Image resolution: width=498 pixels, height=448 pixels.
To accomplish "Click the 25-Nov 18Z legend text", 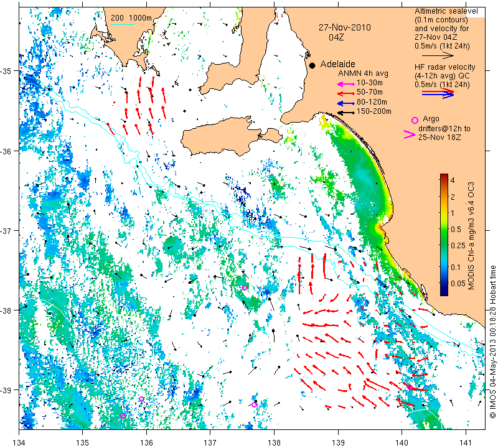I will (439, 138).
